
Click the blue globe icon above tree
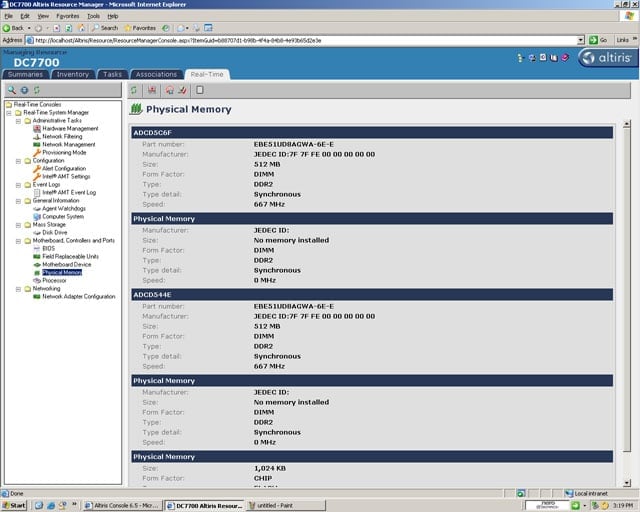(x=24, y=90)
